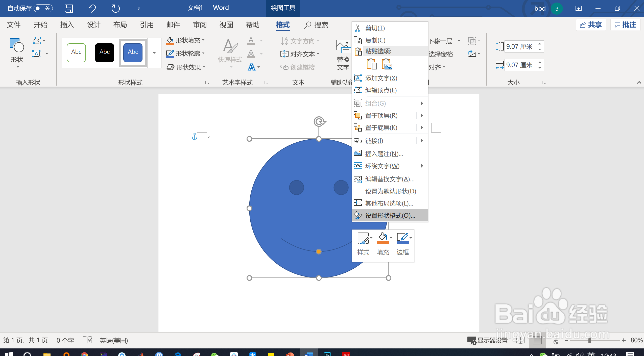This screenshot has height=356, width=644.
Task: Click the 批注 comments button
Action: pos(625,25)
